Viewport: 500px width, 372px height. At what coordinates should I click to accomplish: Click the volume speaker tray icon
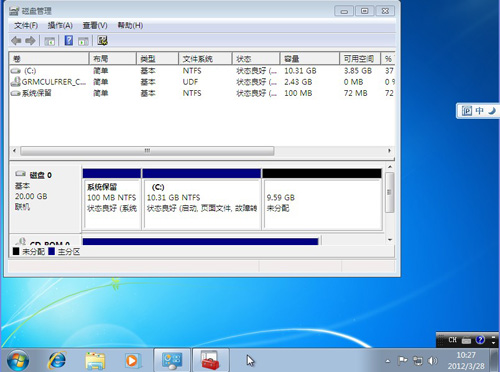(x=432, y=361)
